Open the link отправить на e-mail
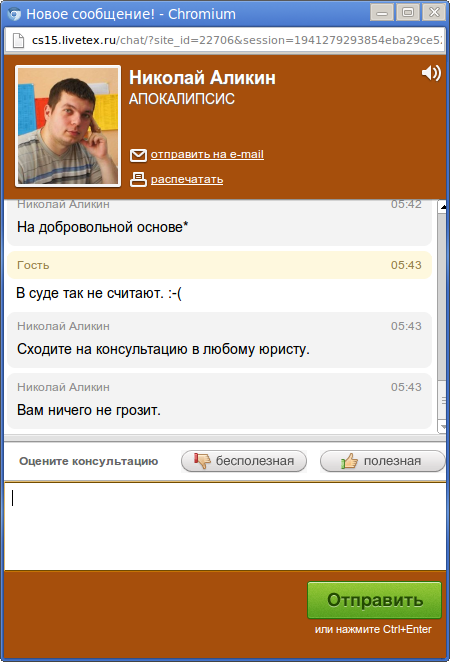450x662 pixels. point(207,154)
